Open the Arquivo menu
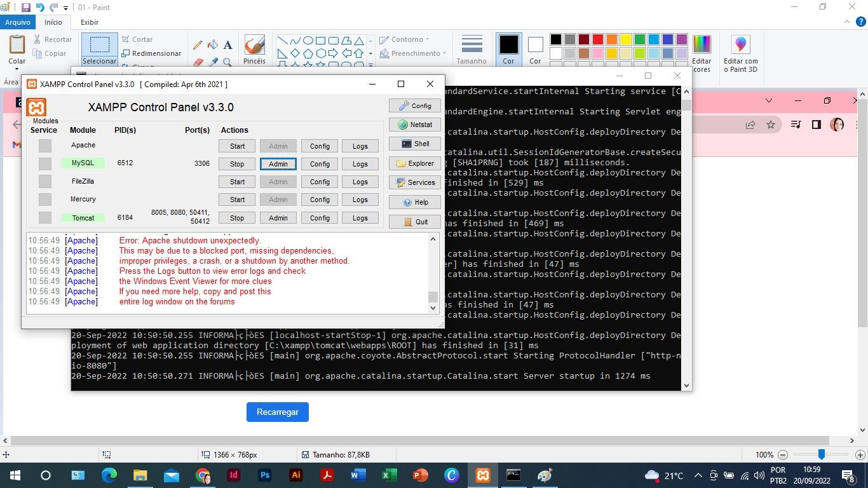 pyautogui.click(x=18, y=22)
